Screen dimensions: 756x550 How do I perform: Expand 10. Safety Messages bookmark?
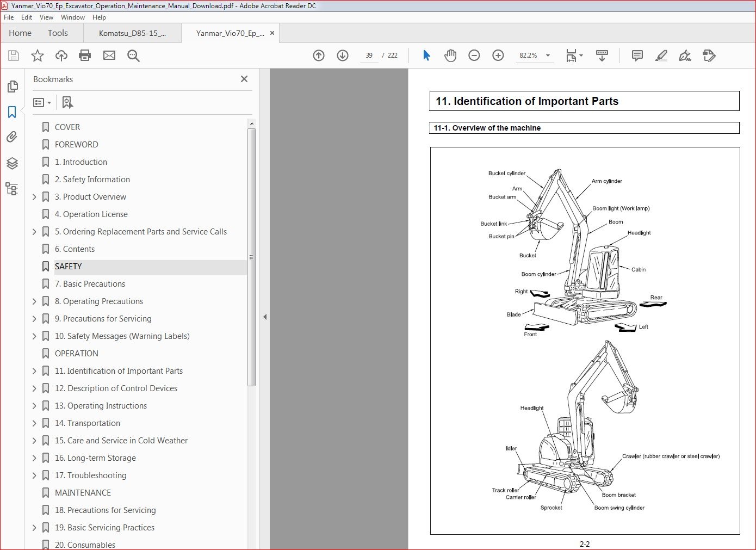coord(34,336)
